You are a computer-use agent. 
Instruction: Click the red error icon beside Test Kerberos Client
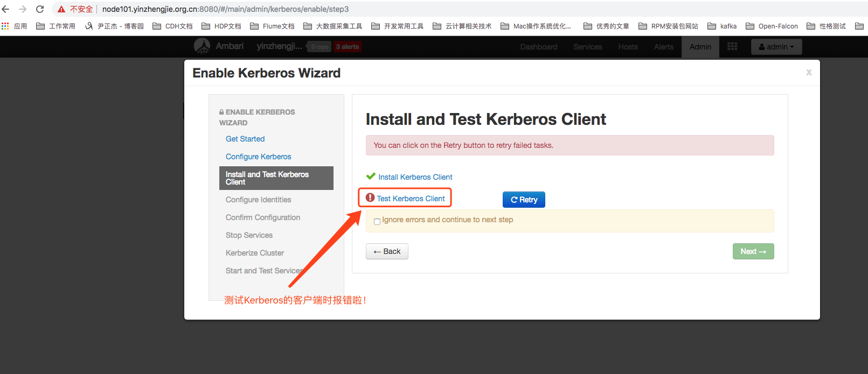[370, 197]
